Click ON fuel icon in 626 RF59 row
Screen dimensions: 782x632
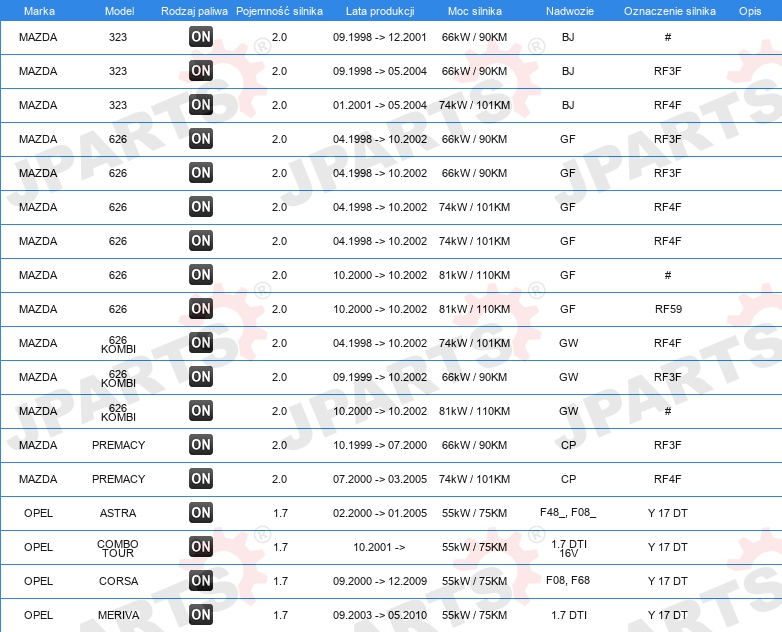[x=201, y=309]
